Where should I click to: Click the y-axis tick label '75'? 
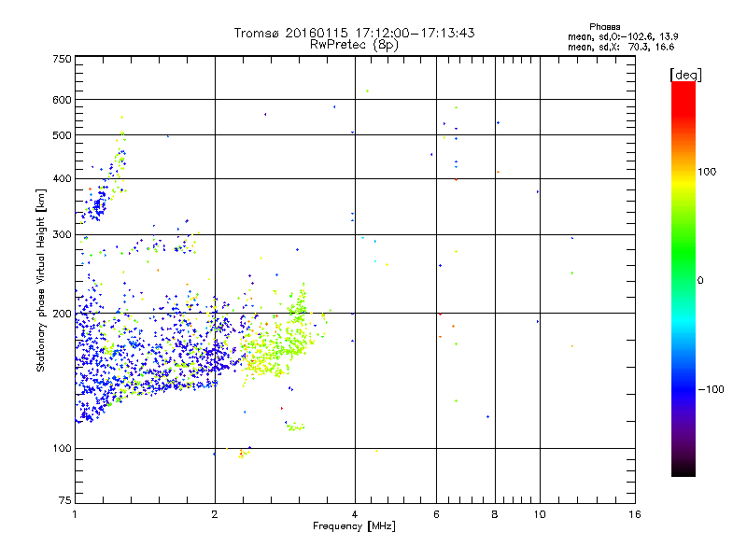coord(65,500)
